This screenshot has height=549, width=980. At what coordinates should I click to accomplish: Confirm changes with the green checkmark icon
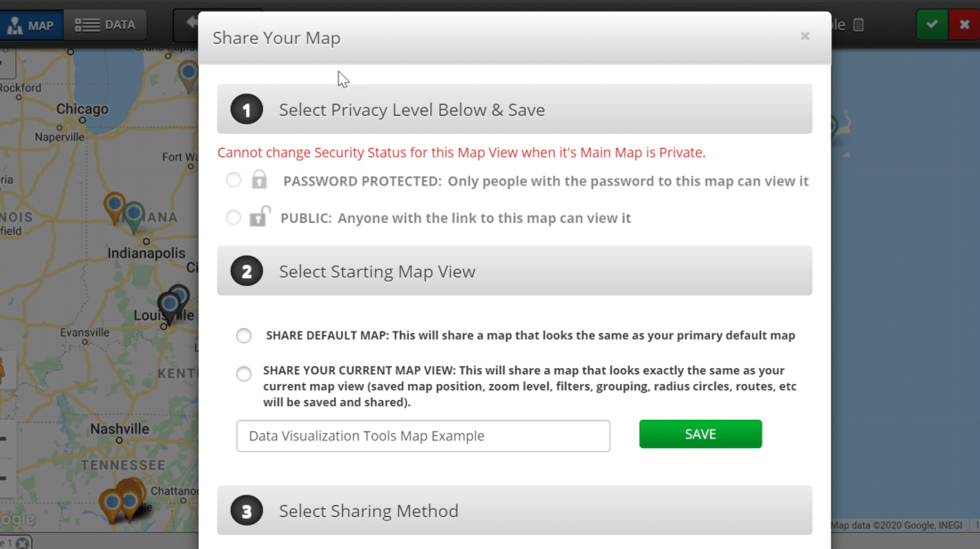(932, 24)
